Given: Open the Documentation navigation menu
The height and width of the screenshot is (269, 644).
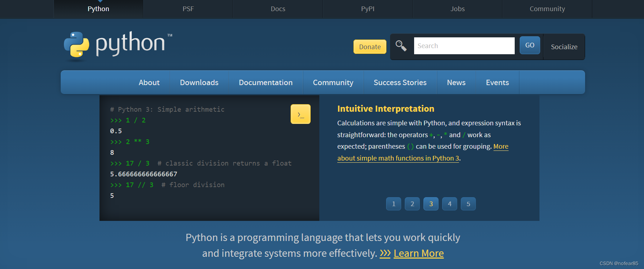Looking at the screenshot, I should 266,83.
